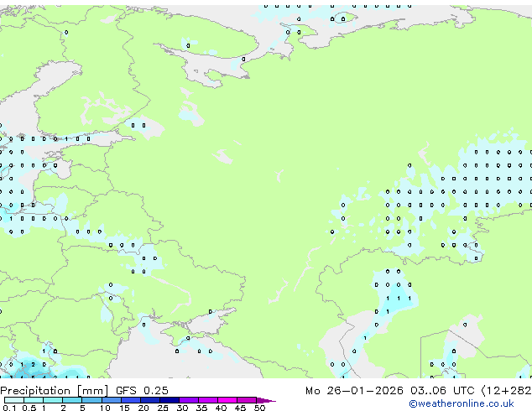Viewport: 532px width, 411px height.
Task: Select the dark navy swatch between 25 and 30
Action: pyautogui.click(x=170, y=400)
